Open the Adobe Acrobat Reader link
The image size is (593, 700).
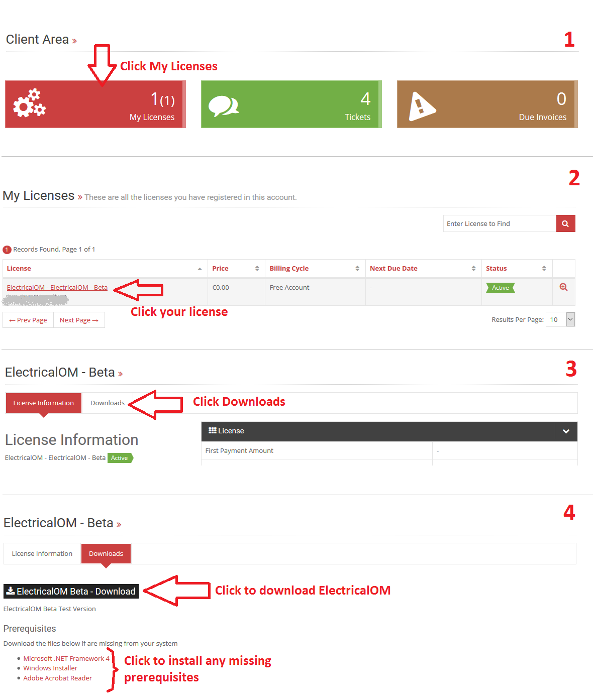click(58, 678)
